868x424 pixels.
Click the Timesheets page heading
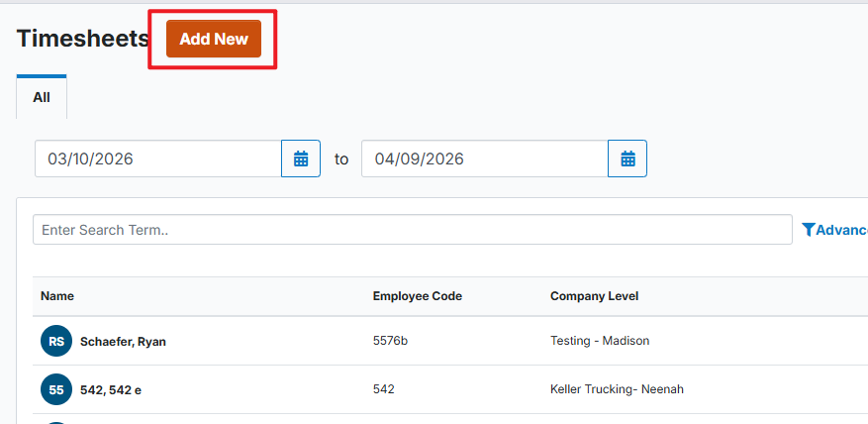click(82, 39)
